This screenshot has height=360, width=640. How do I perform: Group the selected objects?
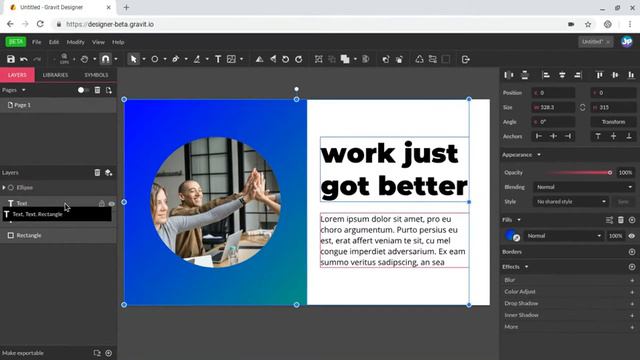point(319,59)
